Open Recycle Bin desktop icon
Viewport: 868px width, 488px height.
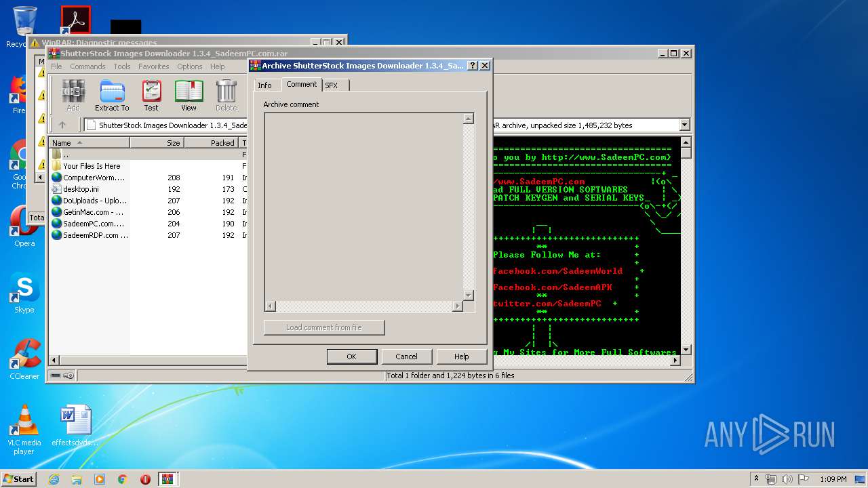tap(24, 27)
